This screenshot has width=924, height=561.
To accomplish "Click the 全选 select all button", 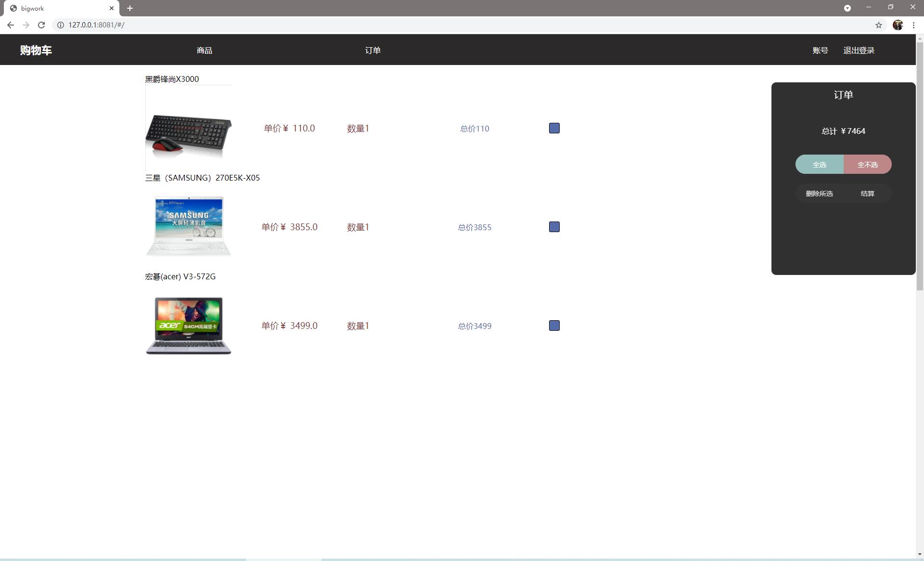I will [x=820, y=164].
